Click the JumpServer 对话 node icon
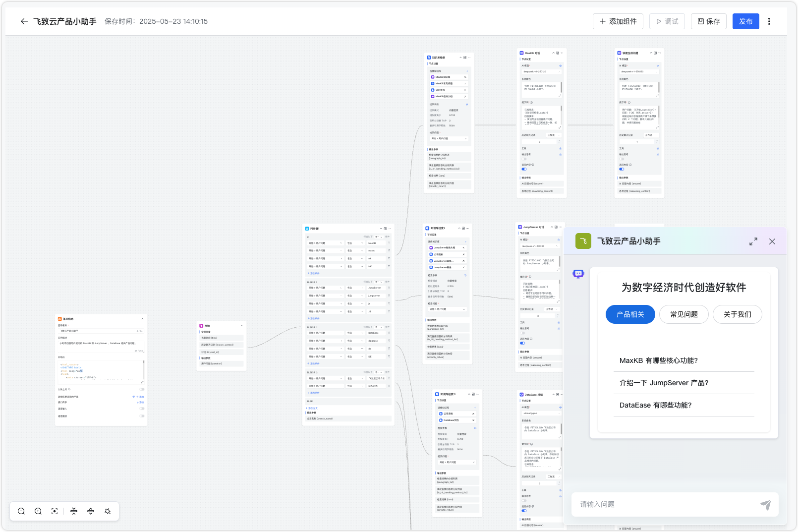The height and width of the screenshot is (532, 798). [x=520, y=227]
